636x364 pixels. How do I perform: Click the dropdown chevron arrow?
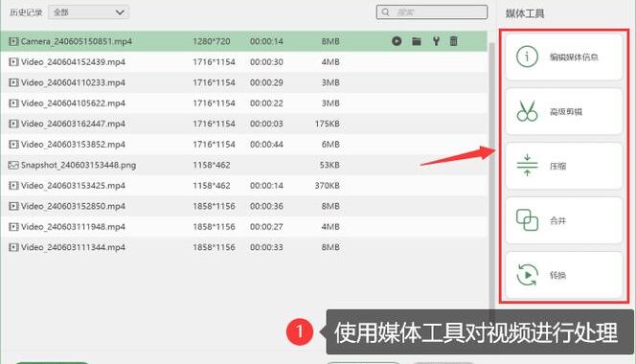click(120, 12)
